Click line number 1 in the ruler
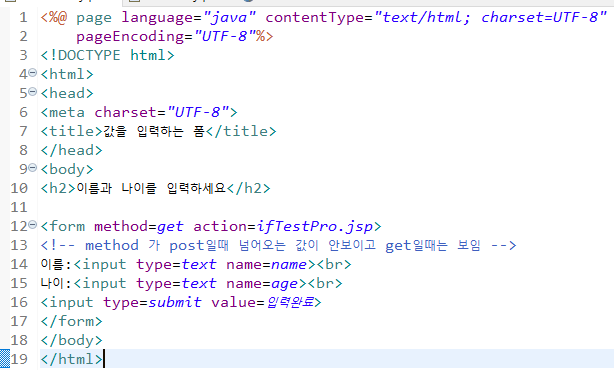This screenshot has height=370, width=614. [23, 17]
